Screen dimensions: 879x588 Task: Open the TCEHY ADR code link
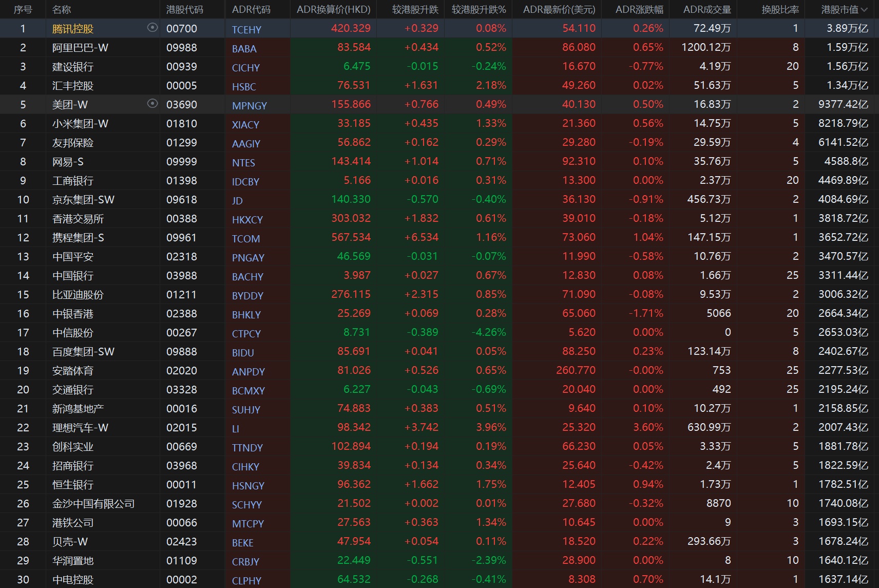tap(246, 30)
